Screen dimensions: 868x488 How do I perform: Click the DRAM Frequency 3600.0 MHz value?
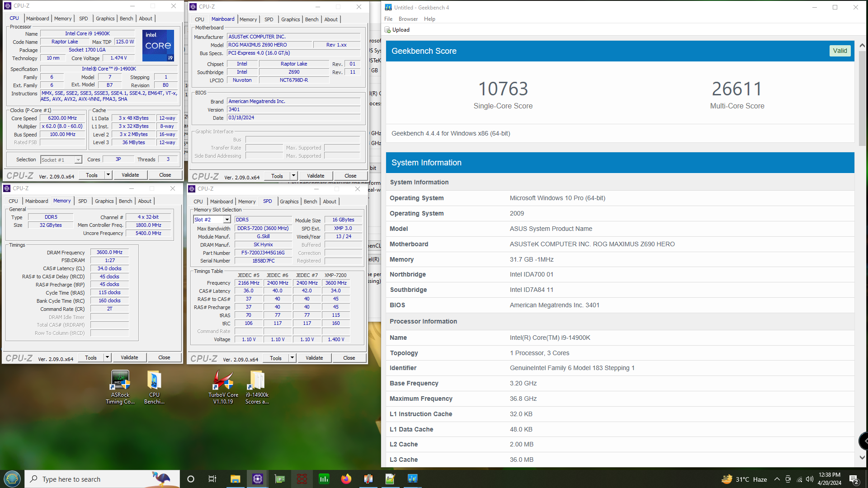click(109, 252)
